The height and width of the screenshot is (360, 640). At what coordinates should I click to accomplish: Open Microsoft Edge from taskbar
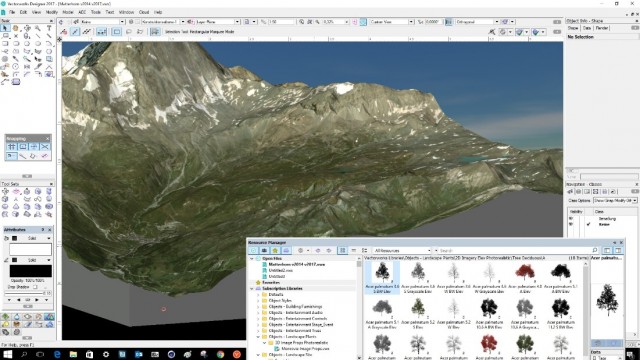tap(57, 354)
